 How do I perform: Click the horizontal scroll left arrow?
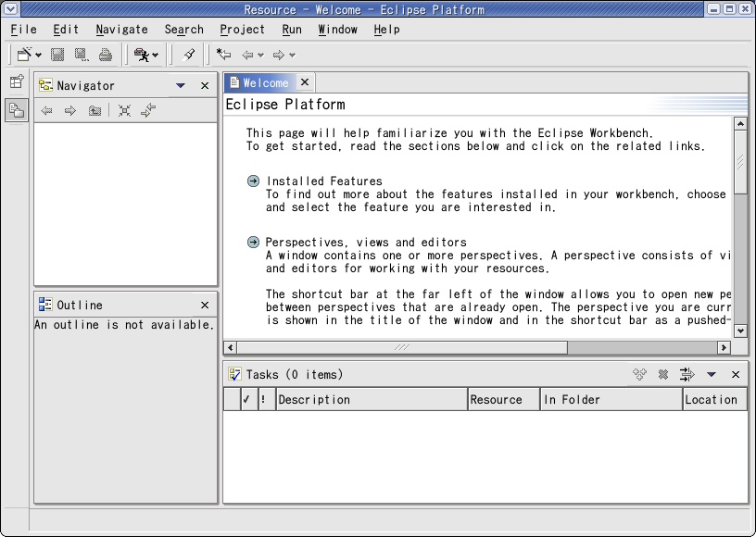[231, 347]
